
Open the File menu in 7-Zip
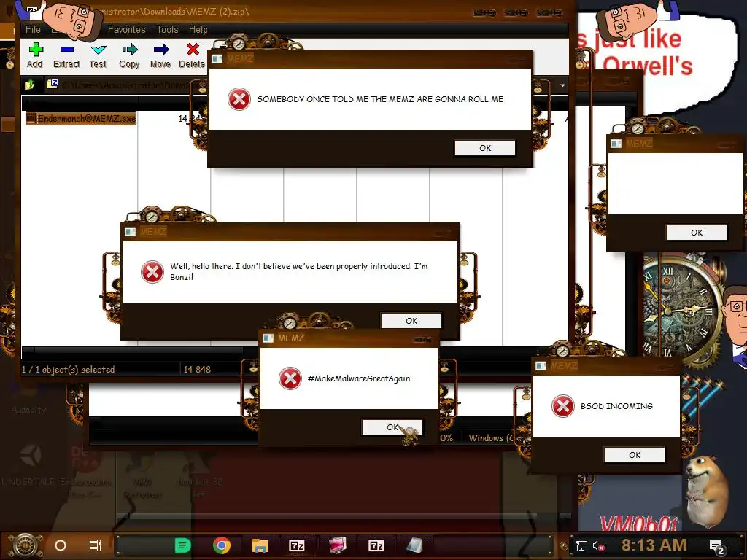(x=33, y=29)
